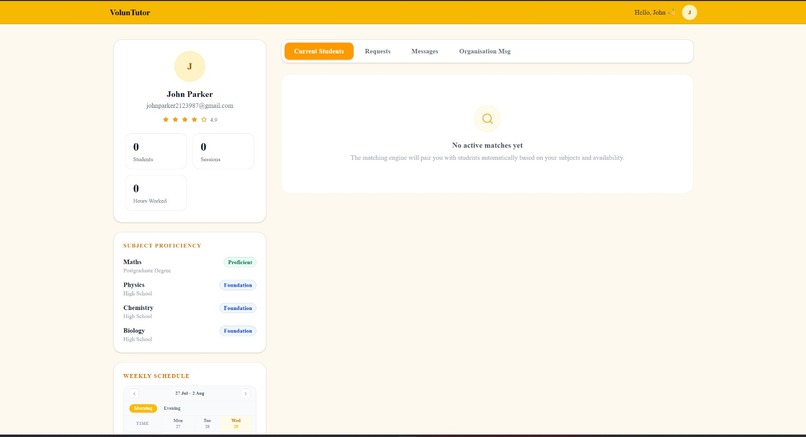Open the user avatar menu in header
Screen dimensions: 806x437
point(689,12)
